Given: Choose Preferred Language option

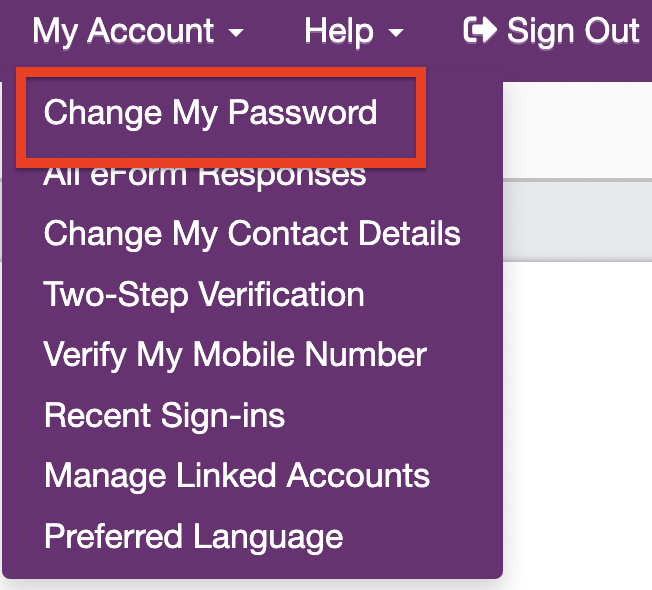Looking at the screenshot, I should click(x=194, y=536).
